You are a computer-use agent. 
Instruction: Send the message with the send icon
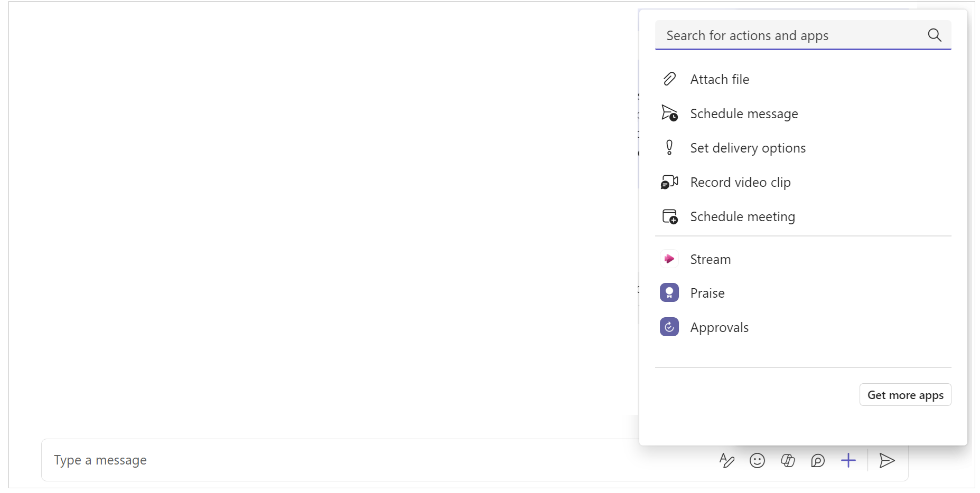(886, 461)
